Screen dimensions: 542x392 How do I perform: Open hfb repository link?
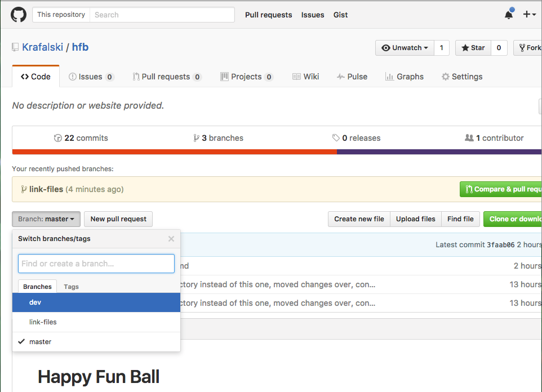80,47
